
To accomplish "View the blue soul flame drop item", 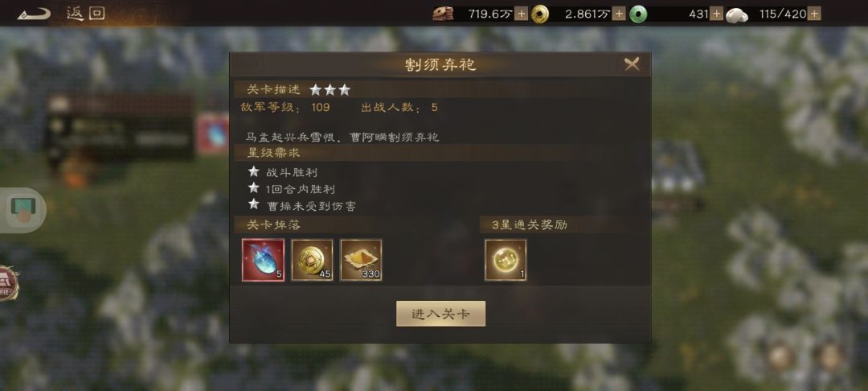I will pyautogui.click(x=264, y=260).
